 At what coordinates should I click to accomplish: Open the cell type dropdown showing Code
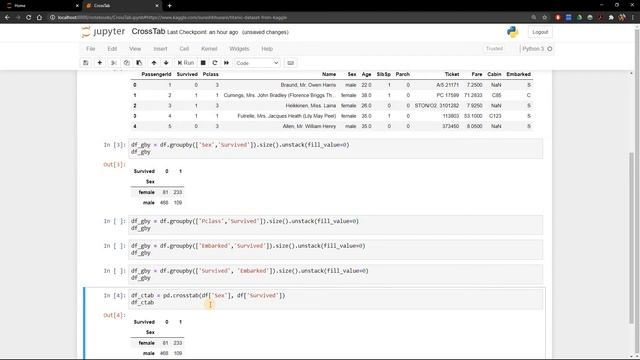pos(257,63)
